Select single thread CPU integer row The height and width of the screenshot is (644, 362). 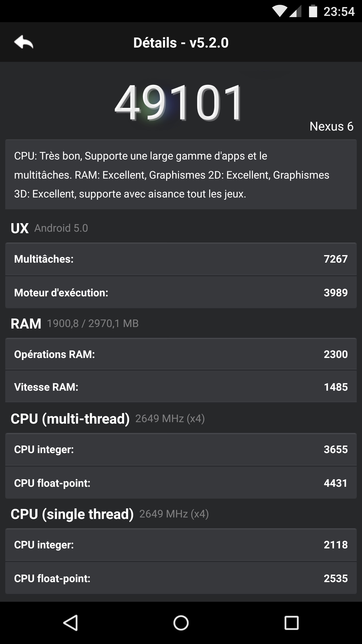(181, 545)
